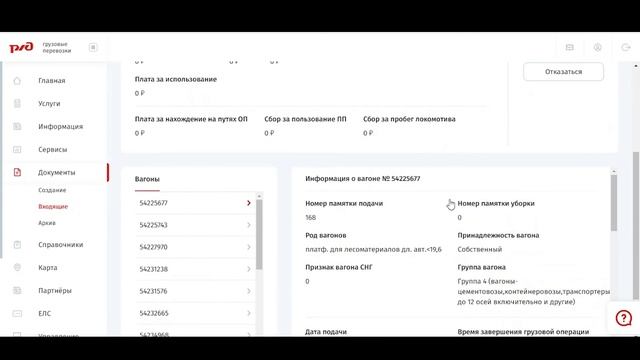This screenshot has width=640, height=360.
Task: Click Род вагонов value платф. для лесоматериалов
Action: tap(373, 249)
